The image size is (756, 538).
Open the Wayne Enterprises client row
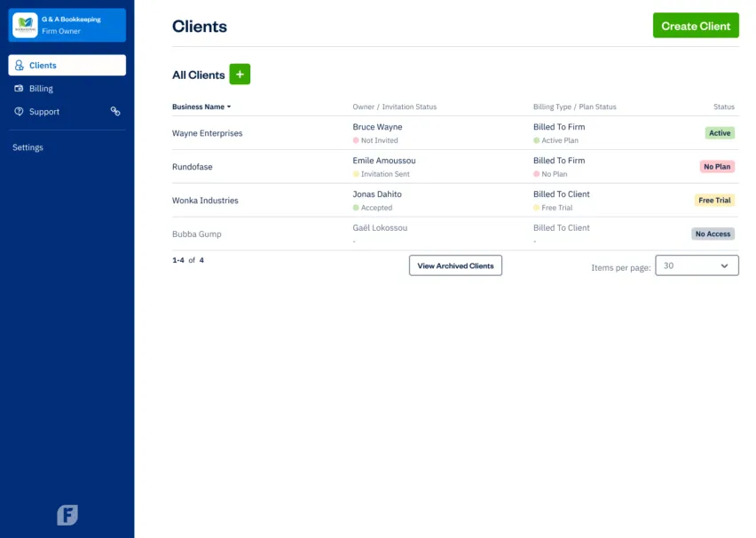207,133
